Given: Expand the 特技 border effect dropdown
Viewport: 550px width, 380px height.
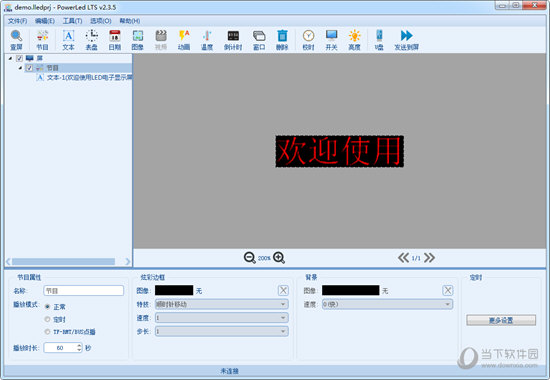Looking at the screenshot, I should pyautogui.click(x=222, y=304).
